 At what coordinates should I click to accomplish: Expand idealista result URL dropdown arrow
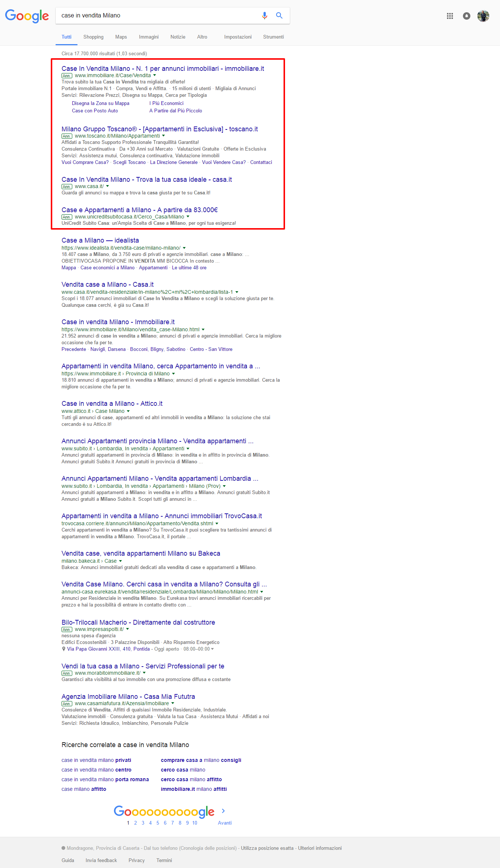184,248
